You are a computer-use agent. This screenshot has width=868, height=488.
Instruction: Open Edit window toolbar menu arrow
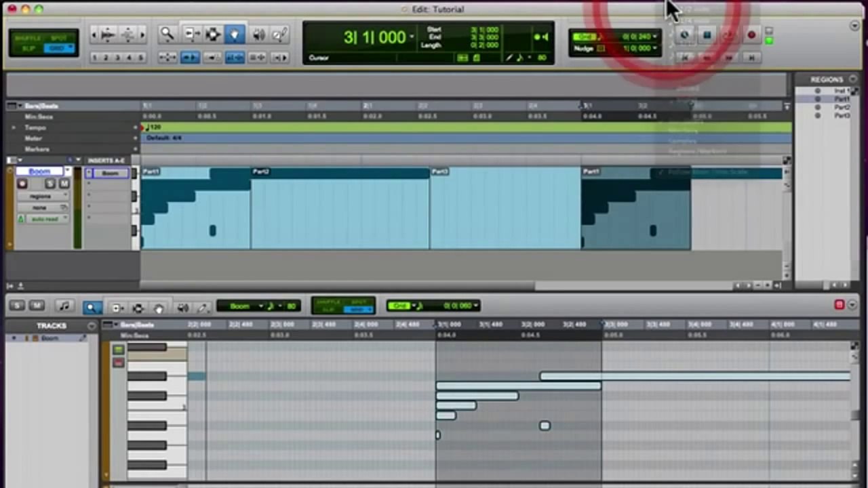pos(854,26)
